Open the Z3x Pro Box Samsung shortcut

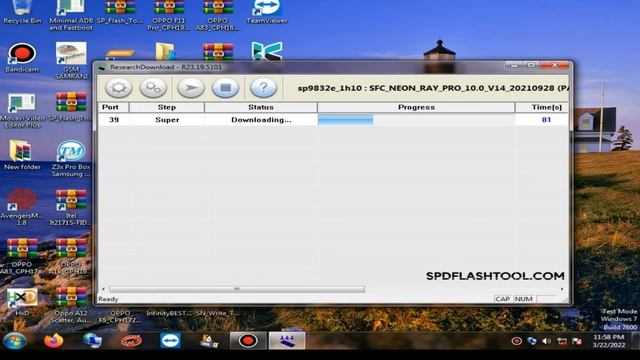(71, 159)
